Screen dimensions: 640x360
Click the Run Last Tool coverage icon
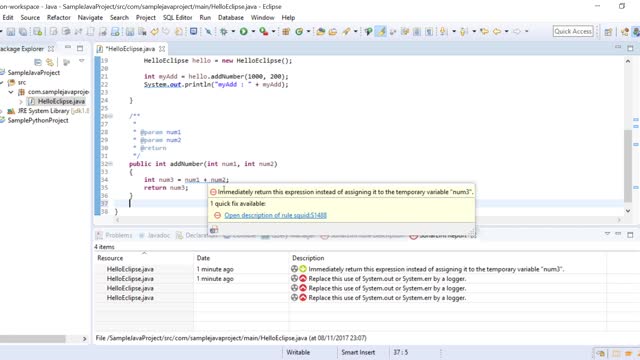[264, 31]
